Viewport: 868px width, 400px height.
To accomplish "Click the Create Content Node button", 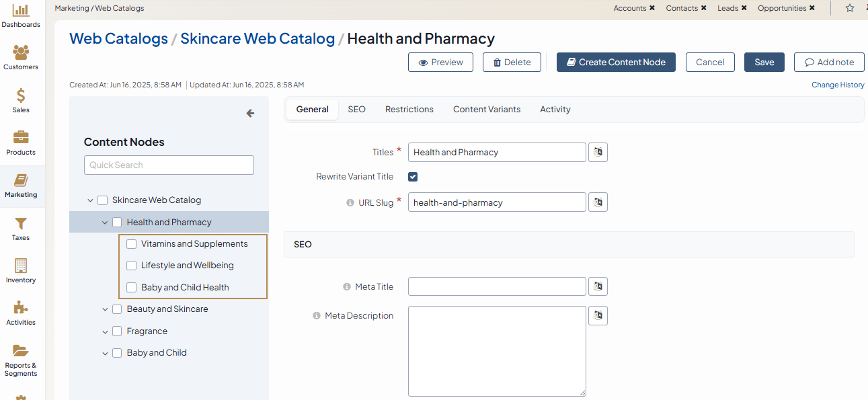I will [615, 62].
